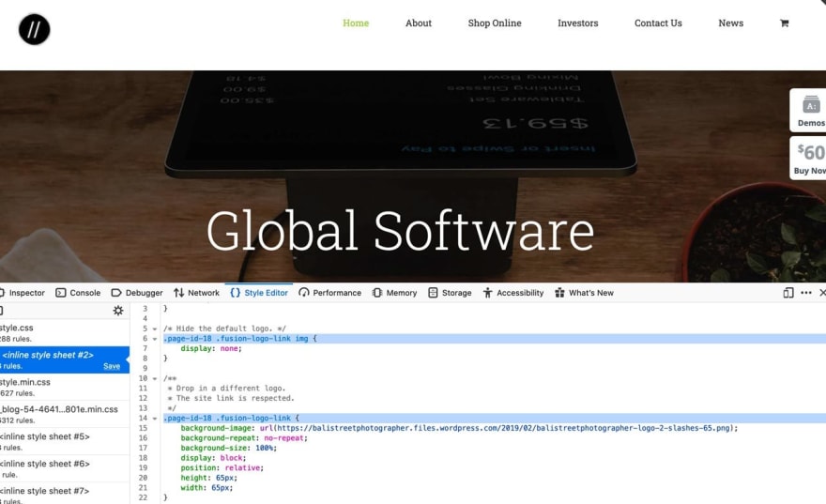Open the Storage tab
The height and width of the screenshot is (504, 826).
pos(450,293)
